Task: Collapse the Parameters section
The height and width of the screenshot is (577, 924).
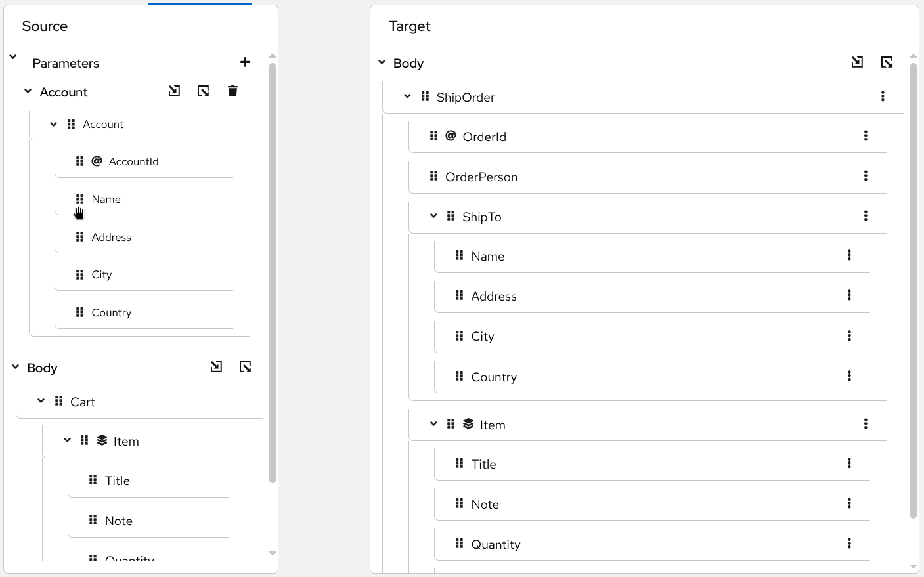Action: click(13, 57)
